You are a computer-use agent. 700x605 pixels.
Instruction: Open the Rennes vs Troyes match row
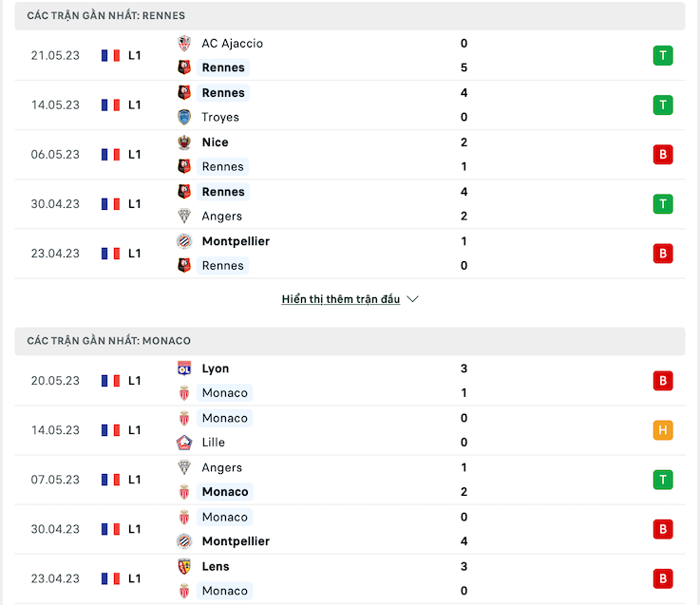coord(350,105)
